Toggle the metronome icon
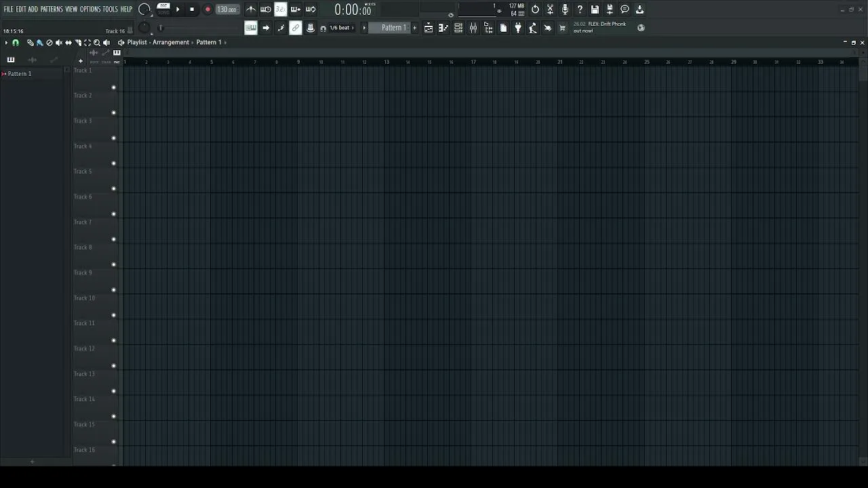 click(x=251, y=9)
